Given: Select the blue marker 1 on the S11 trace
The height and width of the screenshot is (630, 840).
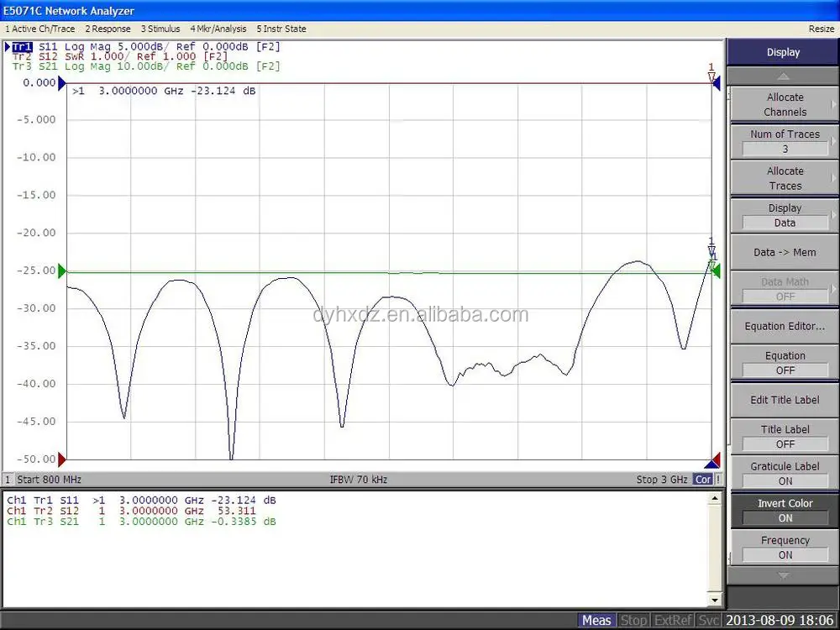Looking at the screenshot, I should pos(711,252).
